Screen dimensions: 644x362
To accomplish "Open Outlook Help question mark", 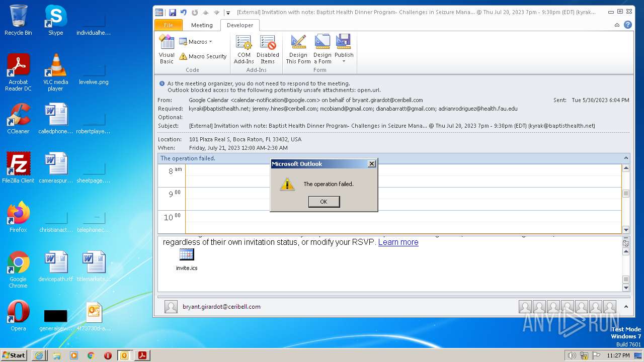I will 628,25.
